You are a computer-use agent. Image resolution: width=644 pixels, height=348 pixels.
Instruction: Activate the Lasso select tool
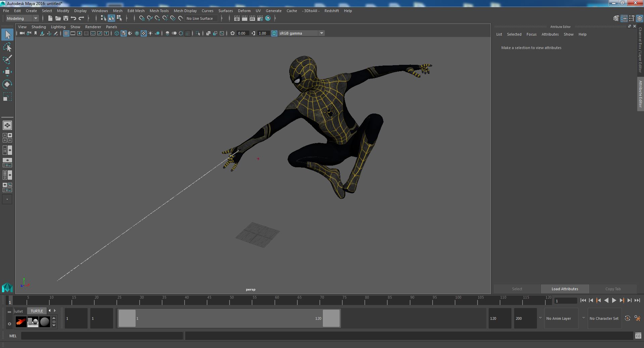7,47
